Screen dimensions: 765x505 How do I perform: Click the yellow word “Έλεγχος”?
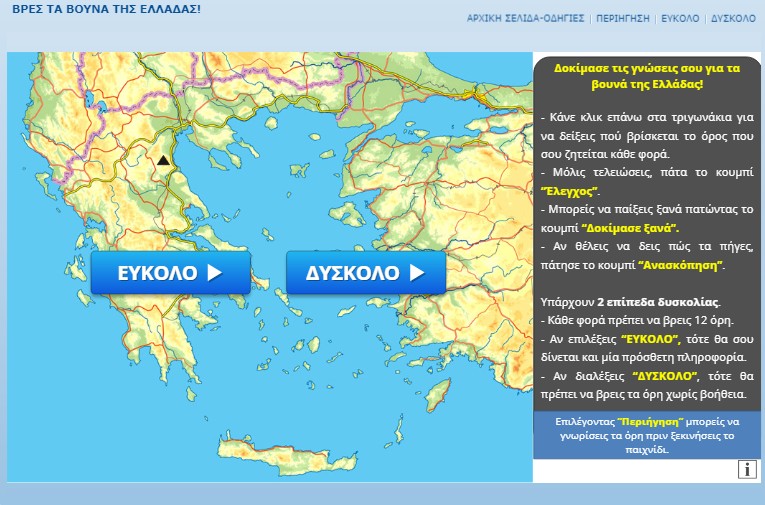569,191
